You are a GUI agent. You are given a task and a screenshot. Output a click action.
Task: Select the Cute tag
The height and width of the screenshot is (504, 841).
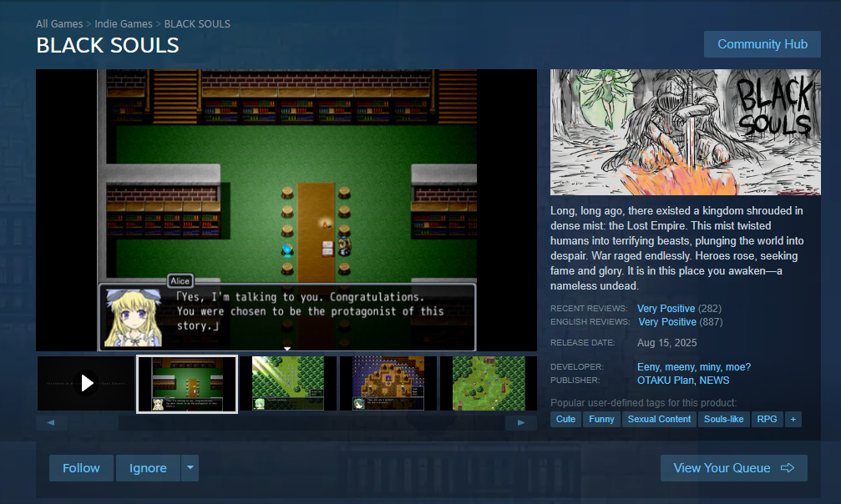(x=565, y=419)
